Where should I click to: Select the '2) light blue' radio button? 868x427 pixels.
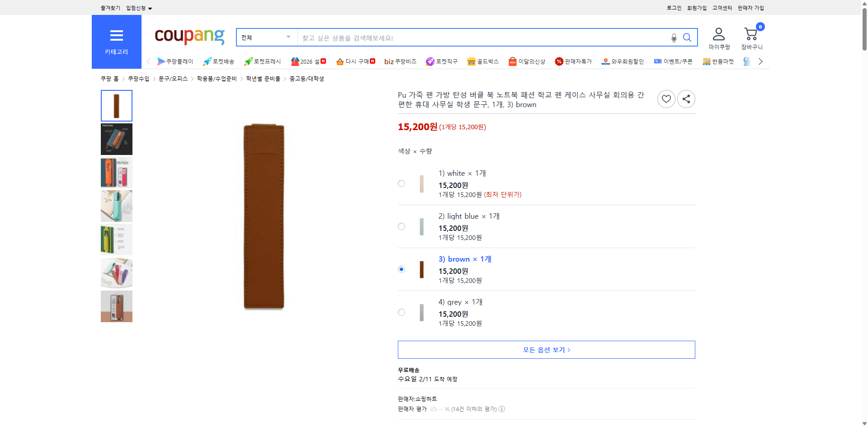(401, 226)
